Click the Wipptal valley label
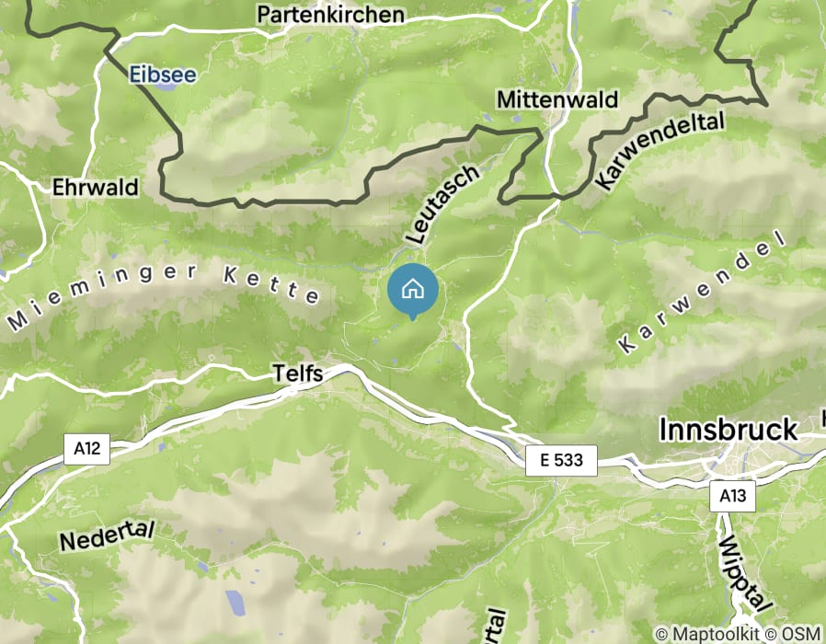Screen dimensions: 826x644 tap(744, 573)
